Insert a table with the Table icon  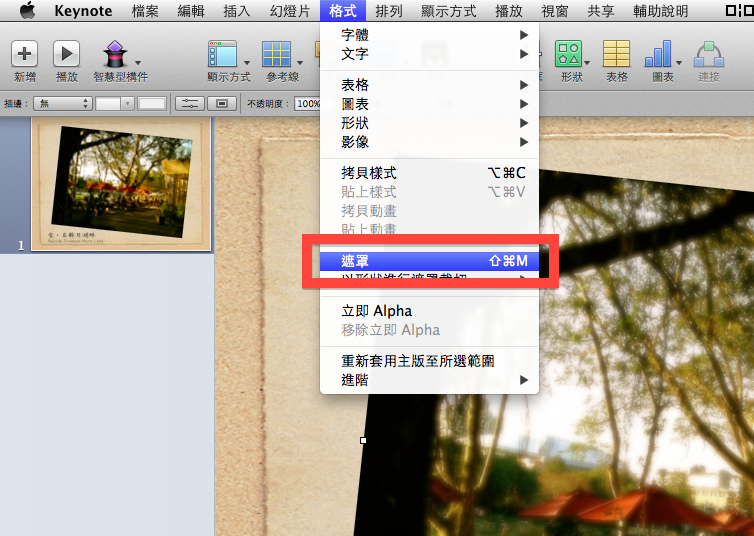pyautogui.click(x=616, y=54)
